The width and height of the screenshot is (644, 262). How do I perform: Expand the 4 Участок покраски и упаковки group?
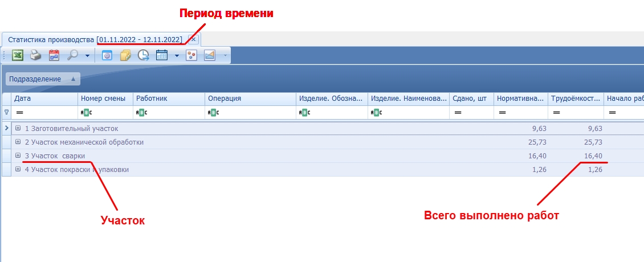coord(18,169)
